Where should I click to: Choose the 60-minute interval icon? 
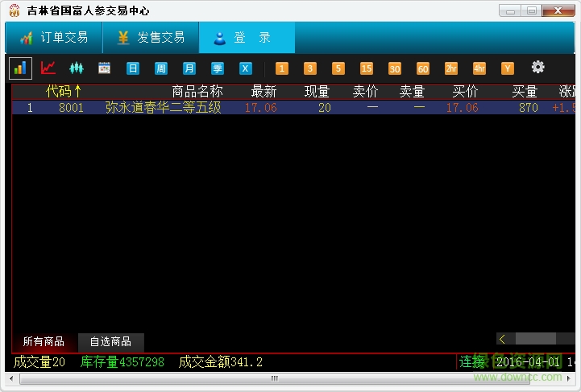423,68
